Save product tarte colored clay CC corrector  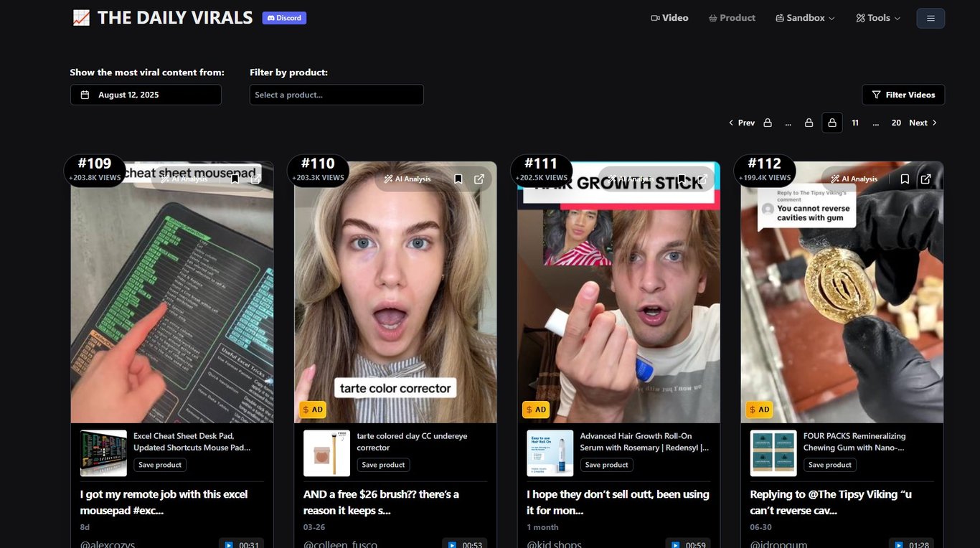[x=383, y=465]
